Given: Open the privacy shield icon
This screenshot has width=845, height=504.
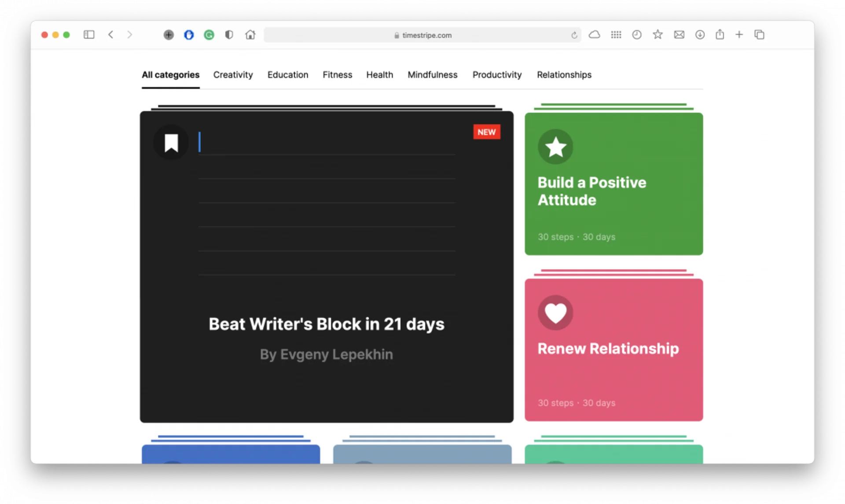Looking at the screenshot, I should tap(229, 35).
